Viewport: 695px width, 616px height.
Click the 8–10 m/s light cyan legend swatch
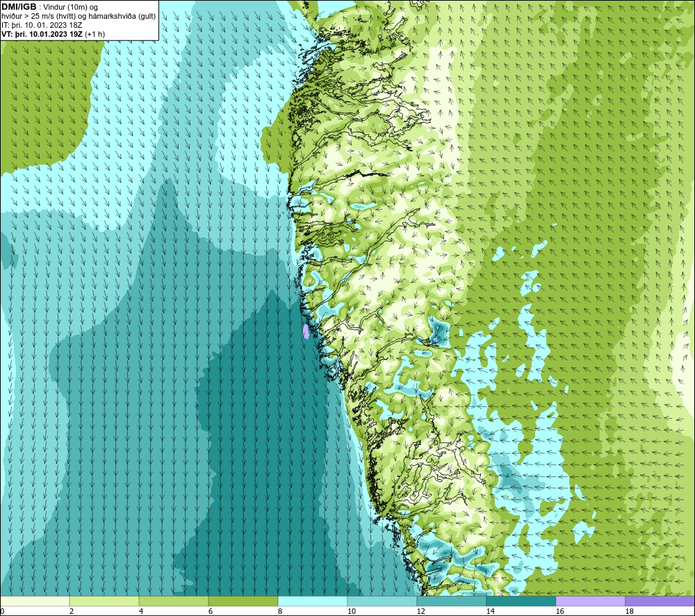pyautogui.click(x=313, y=601)
